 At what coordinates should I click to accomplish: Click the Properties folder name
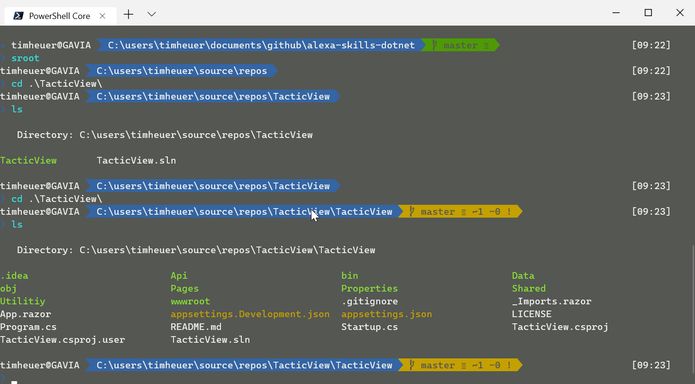369,289
